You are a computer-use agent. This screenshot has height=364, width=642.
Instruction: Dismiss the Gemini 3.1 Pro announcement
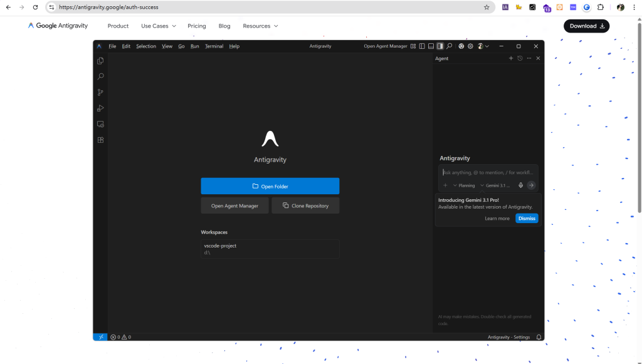tap(527, 219)
